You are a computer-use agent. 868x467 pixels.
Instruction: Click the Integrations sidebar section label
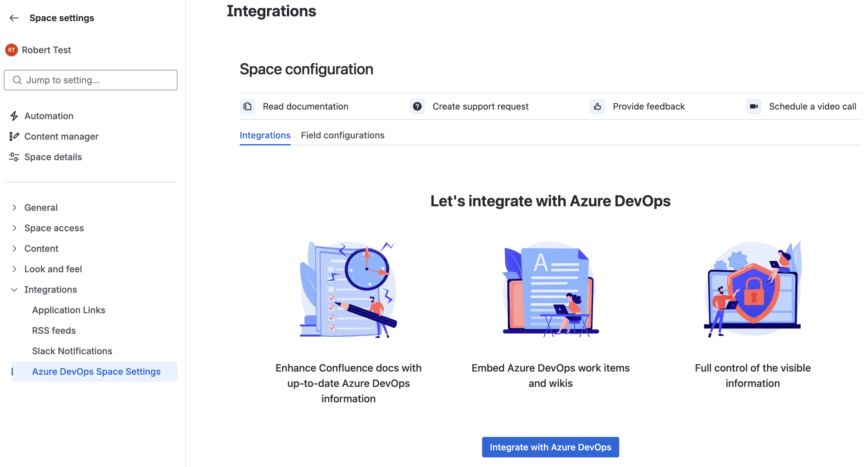pyautogui.click(x=51, y=290)
